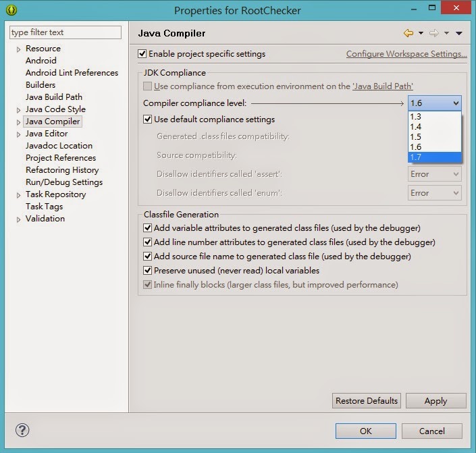Maximize the Properties for RootChecker window
Image resolution: width=476 pixels, height=453 pixels.
coord(432,7)
